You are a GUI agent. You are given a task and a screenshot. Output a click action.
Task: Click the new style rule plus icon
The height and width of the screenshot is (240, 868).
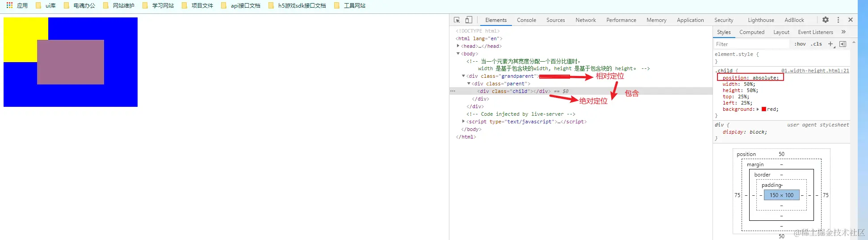pyautogui.click(x=831, y=44)
